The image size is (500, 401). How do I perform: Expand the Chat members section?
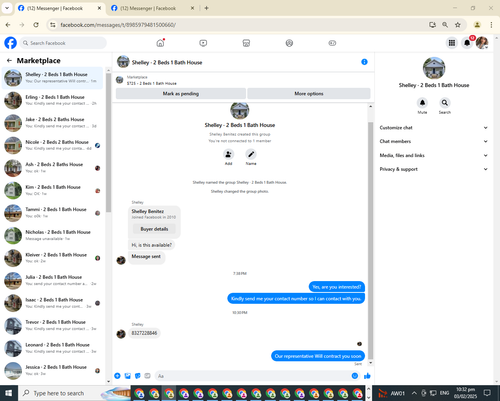click(x=433, y=141)
